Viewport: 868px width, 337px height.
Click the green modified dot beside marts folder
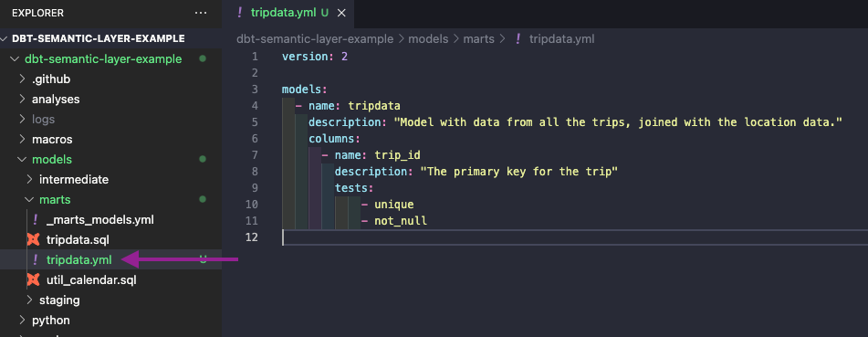click(x=203, y=199)
